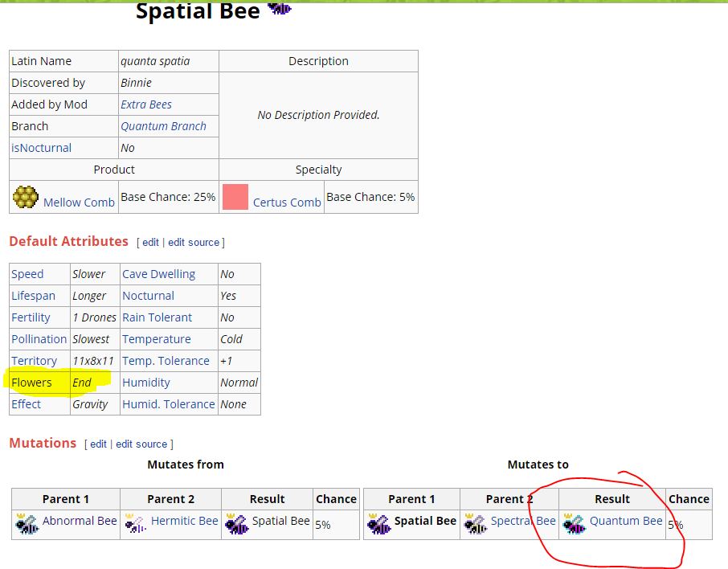Click the Abnormal Bee icon
The image size is (728, 569).
point(27,525)
